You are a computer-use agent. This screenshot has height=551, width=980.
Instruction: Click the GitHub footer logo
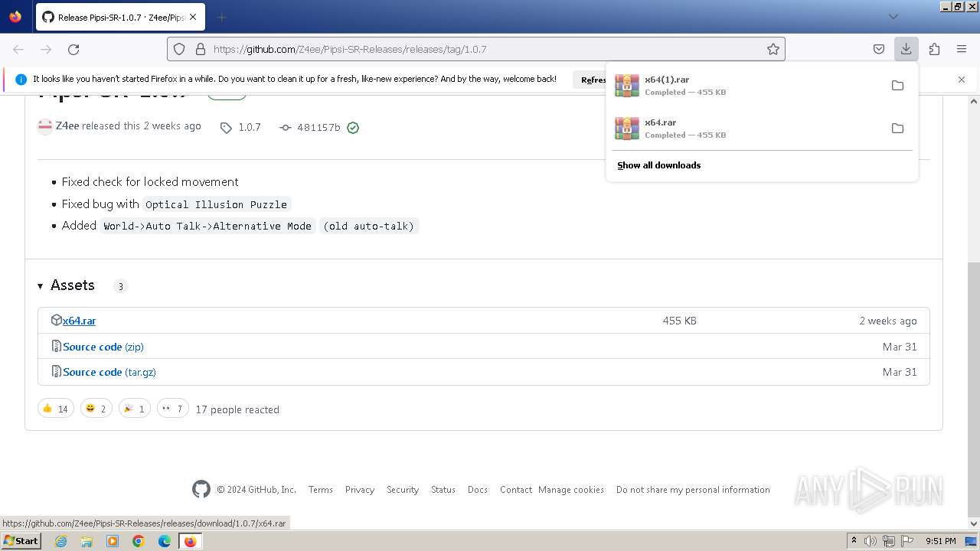(x=201, y=489)
